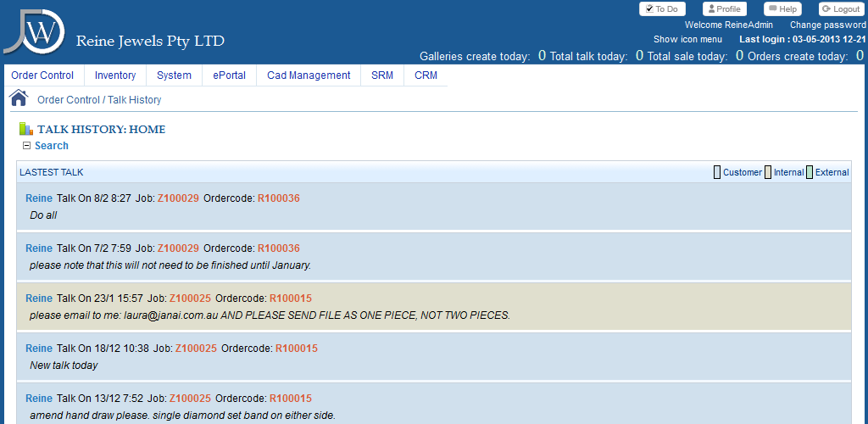Go to the home icon in breadcrumb
Screen dimensions: 868x424
coord(19,98)
